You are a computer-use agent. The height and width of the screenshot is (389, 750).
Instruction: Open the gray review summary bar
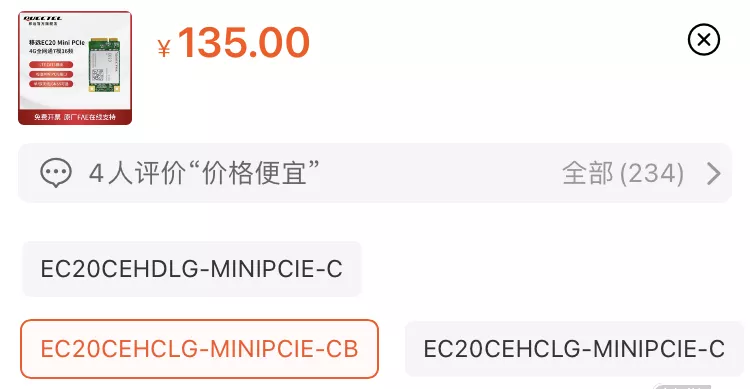tap(375, 173)
